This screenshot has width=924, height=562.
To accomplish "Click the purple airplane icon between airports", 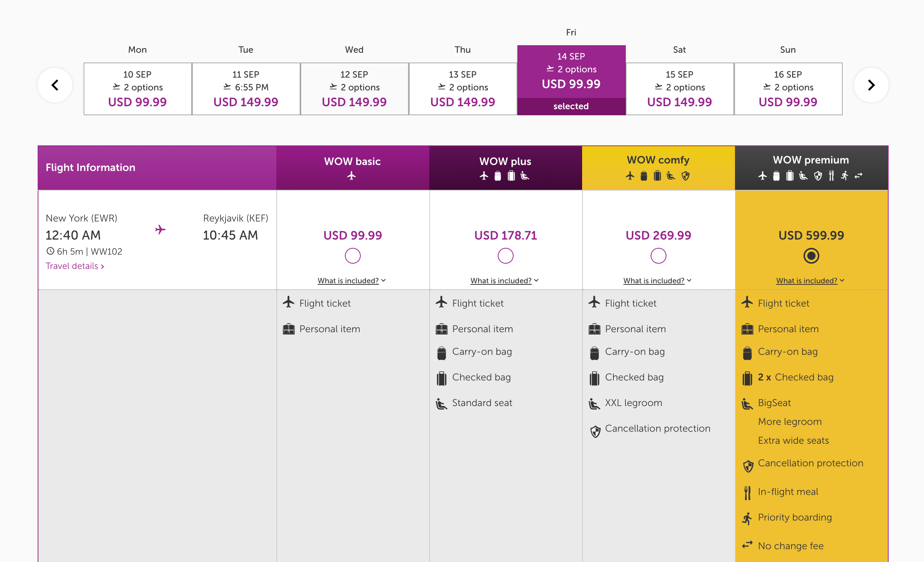I will (x=160, y=229).
